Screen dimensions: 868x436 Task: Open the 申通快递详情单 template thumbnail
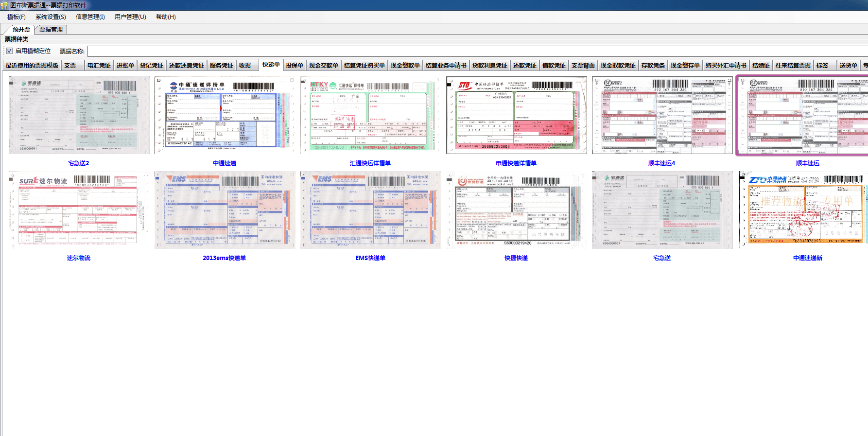pos(516,115)
